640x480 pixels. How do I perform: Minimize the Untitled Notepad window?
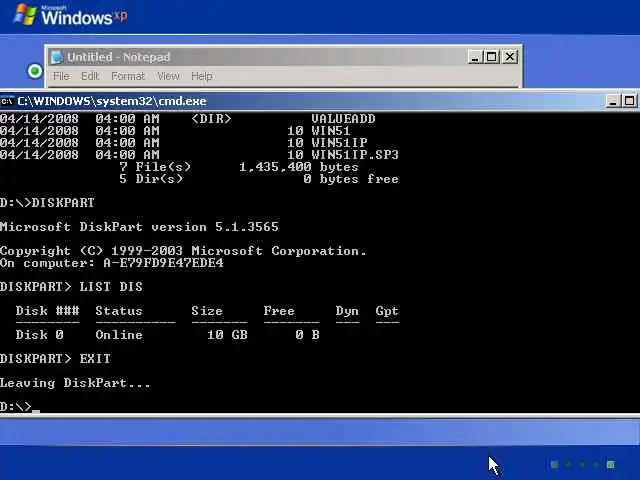[x=475, y=56]
